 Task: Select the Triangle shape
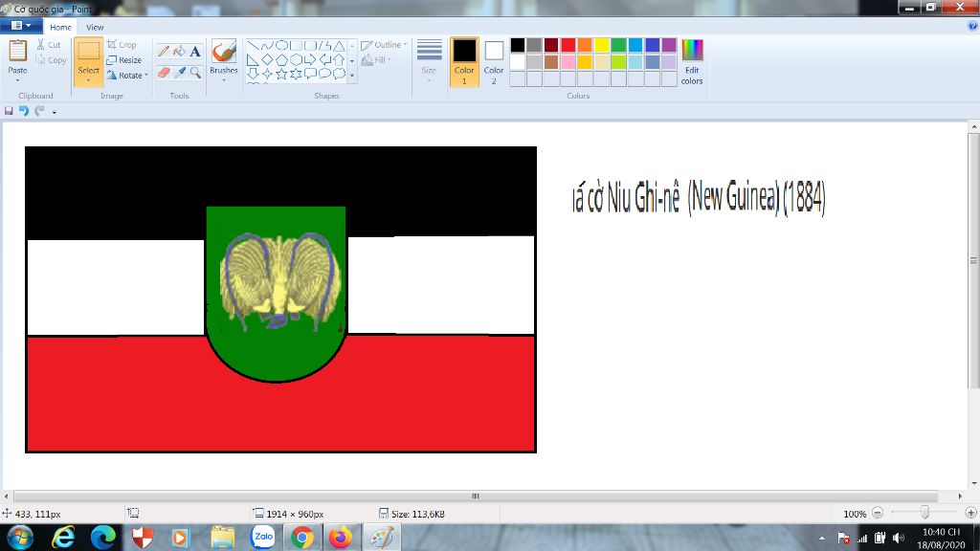click(x=339, y=46)
